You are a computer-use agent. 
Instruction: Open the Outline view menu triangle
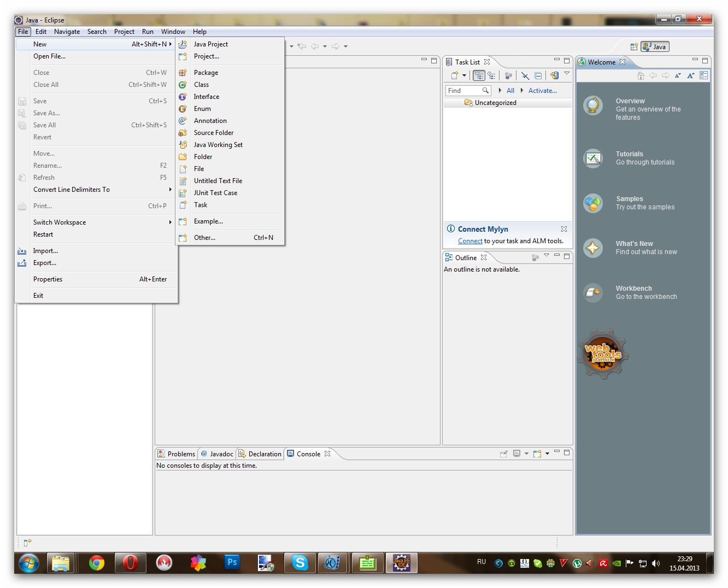[x=546, y=256]
